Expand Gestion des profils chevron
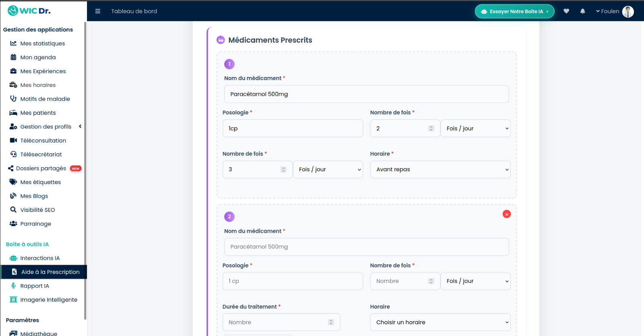644x336 pixels. 80,127
